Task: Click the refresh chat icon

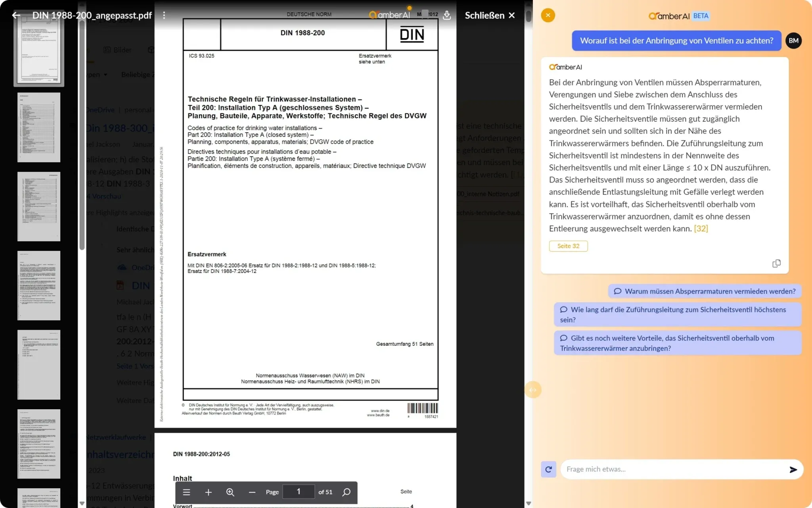Action: pyautogui.click(x=548, y=470)
